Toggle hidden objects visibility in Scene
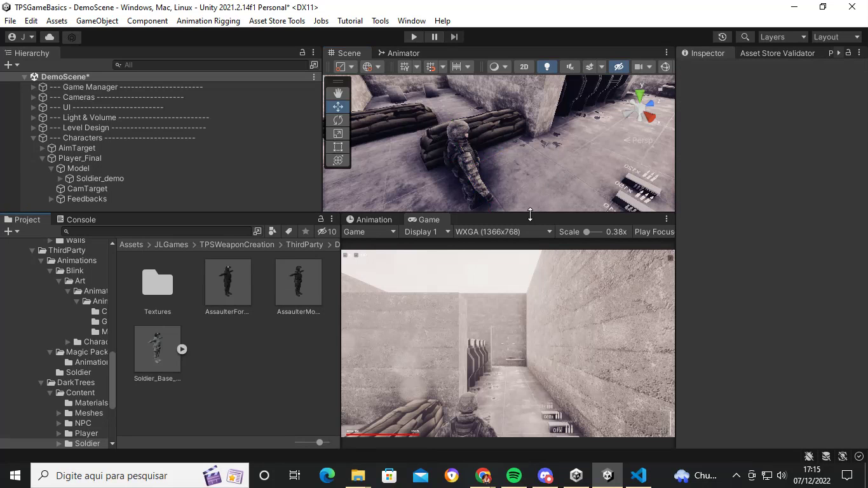Screen dimensions: 868x488 click(618, 67)
